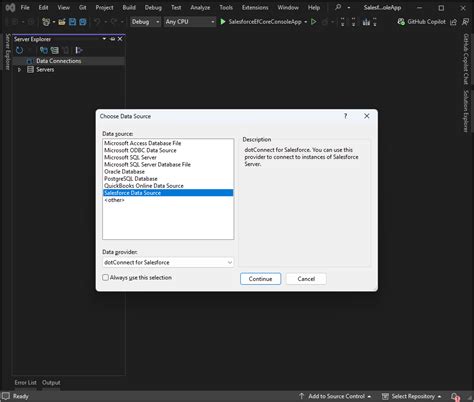
Task: Select QuickBooks Online Data Source
Action: tap(168, 186)
